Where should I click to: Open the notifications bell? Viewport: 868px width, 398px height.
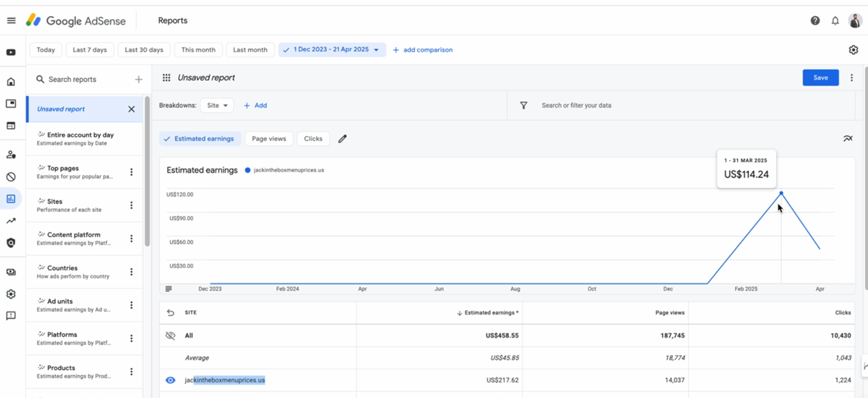click(x=835, y=21)
